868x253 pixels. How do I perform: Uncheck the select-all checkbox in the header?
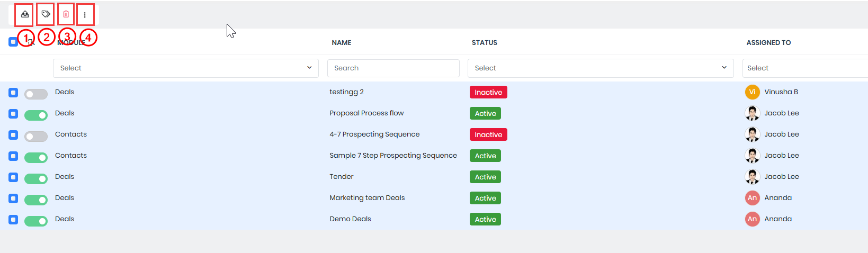coord(13,42)
